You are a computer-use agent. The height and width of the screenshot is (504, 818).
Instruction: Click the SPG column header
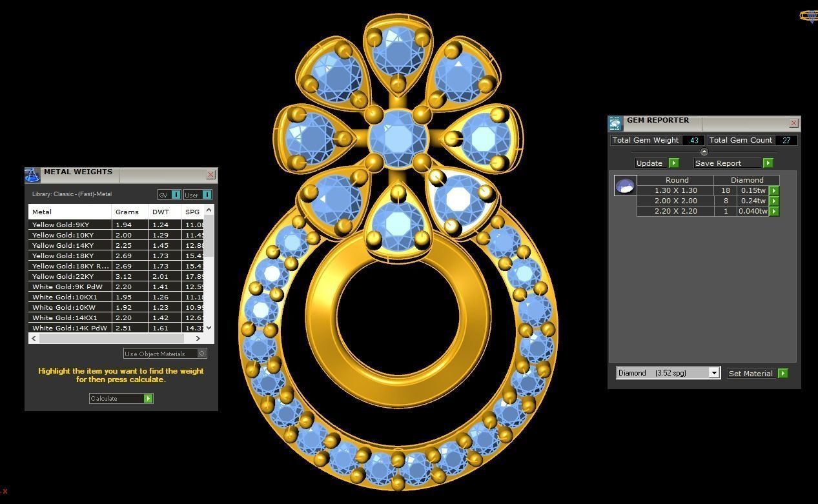[x=193, y=212]
